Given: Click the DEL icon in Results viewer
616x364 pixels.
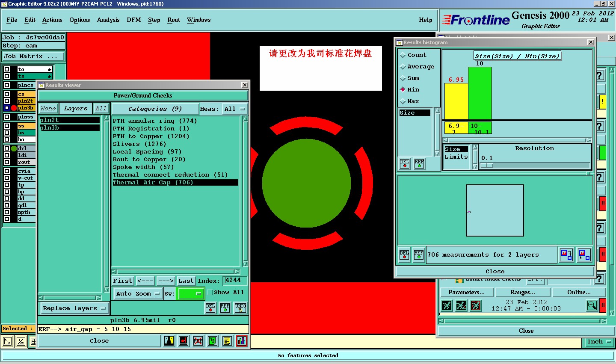Looking at the screenshot, I should coord(210,308).
